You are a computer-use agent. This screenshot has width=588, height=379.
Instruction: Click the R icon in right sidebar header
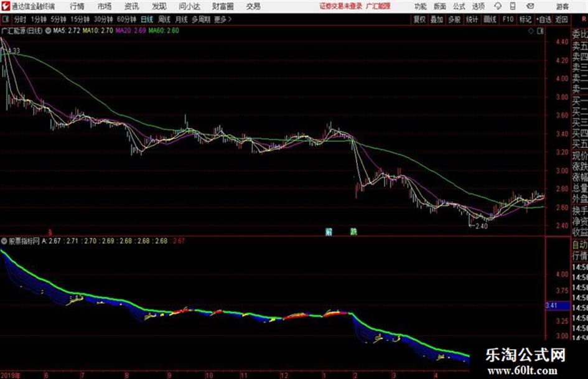click(584, 19)
